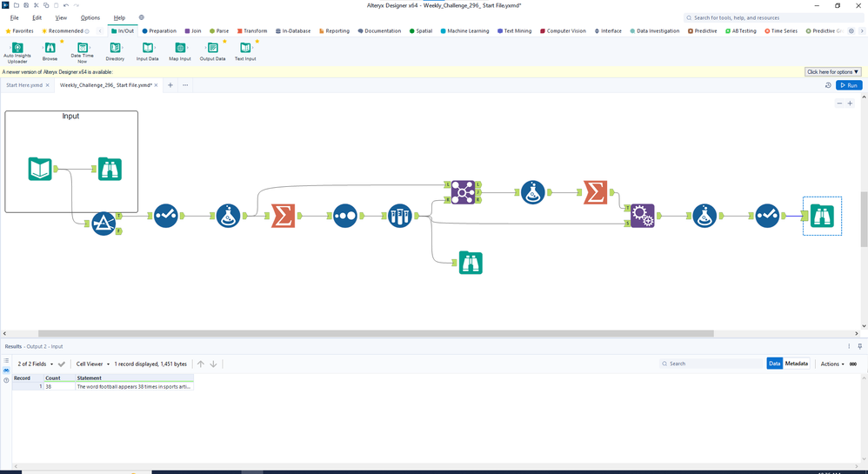Select the Append Fields gear node
This screenshot has width=868, height=474.
coord(642,216)
